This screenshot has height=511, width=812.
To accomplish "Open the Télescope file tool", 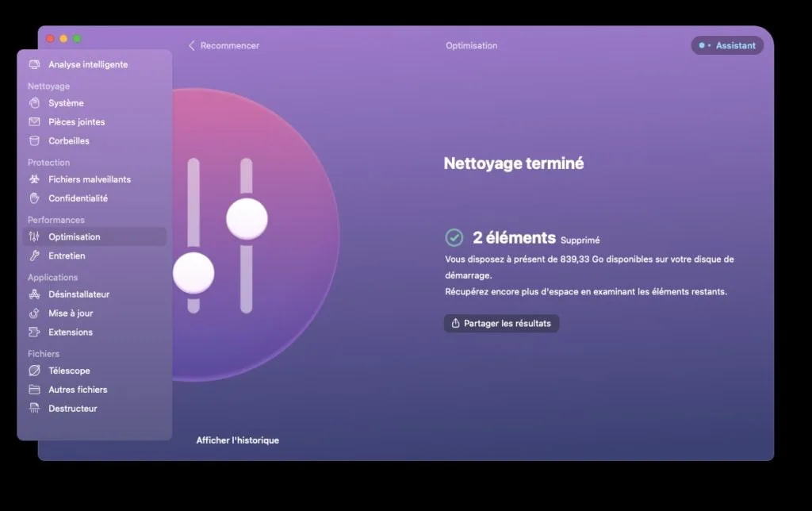I will pyautogui.click(x=68, y=371).
